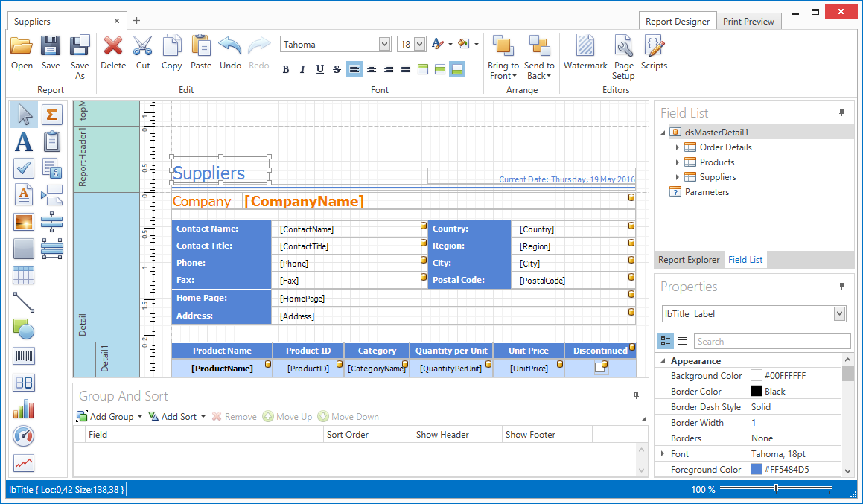
Task: Open the Tahoma font name dropdown
Action: pos(384,45)
